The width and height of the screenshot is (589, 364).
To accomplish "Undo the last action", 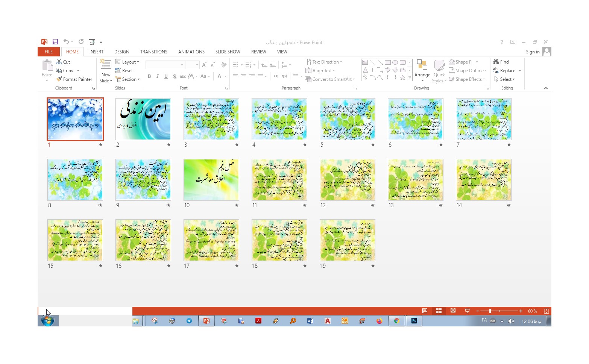I will [x=66, y=42].
